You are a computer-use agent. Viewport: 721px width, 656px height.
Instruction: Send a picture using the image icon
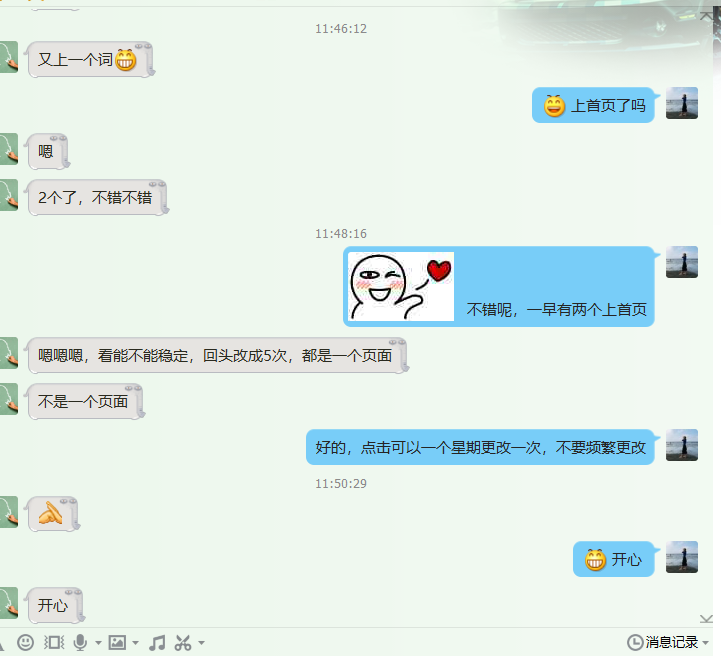[x=117, y=642]
